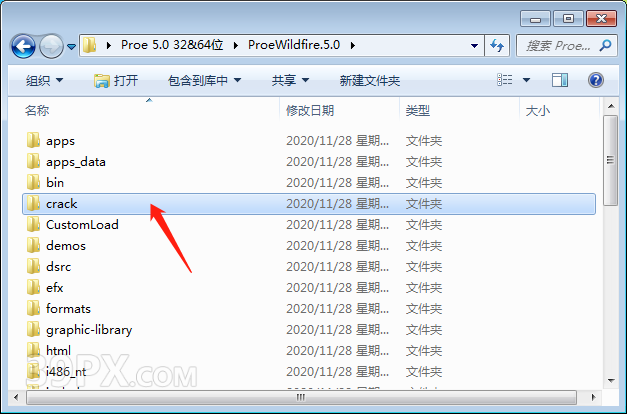Image resolution: width=627 pixels, height=414 pixels.
Task: Change view with the view layout icon
Action: click(x=505, y=80)
